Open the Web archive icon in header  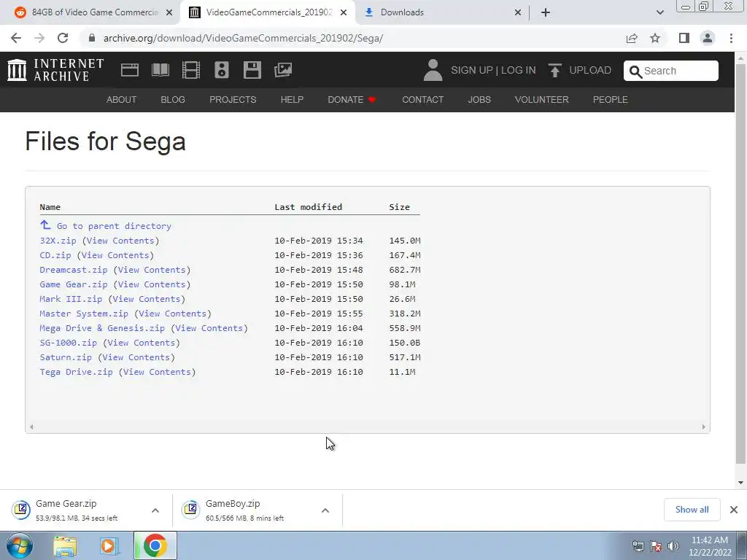click(130, 70)
